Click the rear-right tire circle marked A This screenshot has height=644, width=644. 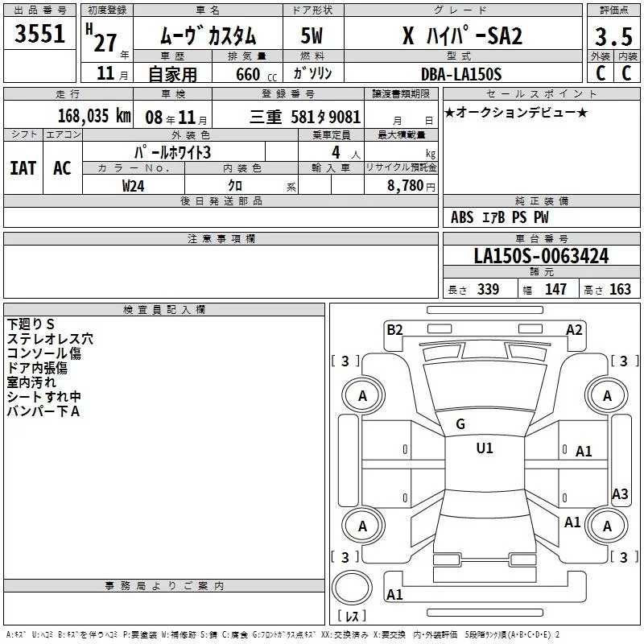607,526
